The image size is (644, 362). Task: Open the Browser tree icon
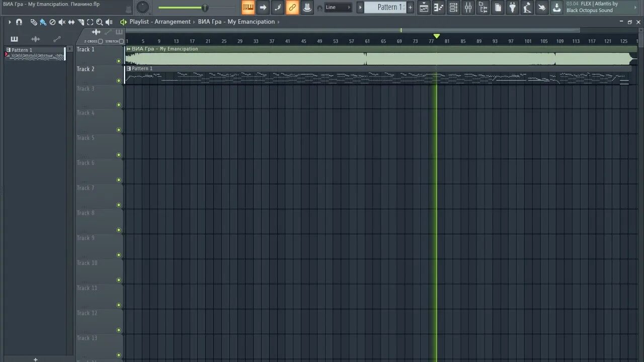tap(483, 7)
